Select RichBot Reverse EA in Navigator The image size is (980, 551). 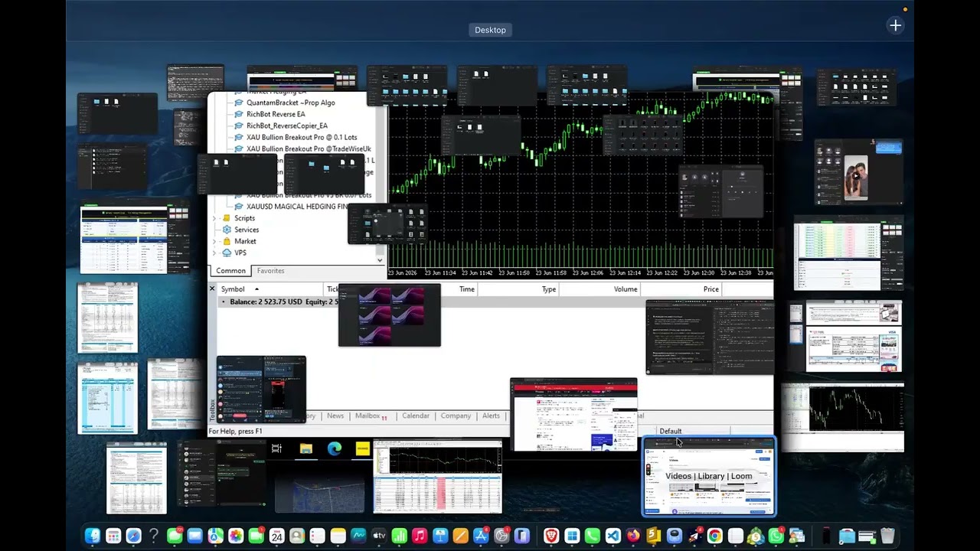pyautogui.click(x=276, y=114)
